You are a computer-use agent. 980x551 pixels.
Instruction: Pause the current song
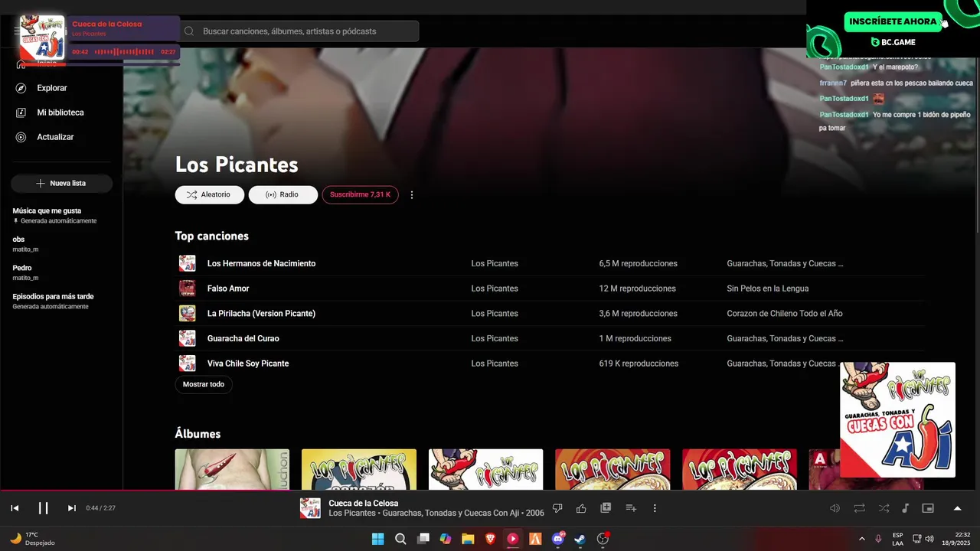pos(44,508)
